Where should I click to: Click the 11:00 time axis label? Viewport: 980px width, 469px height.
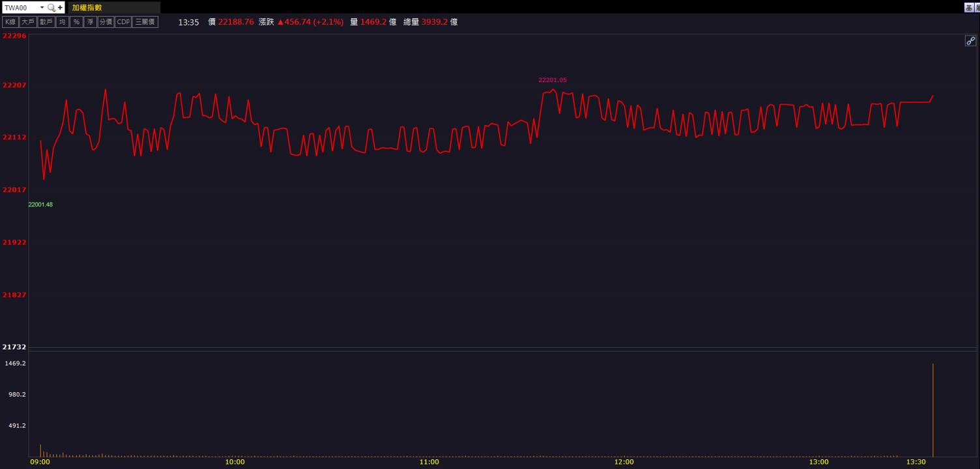coord(429,462)
